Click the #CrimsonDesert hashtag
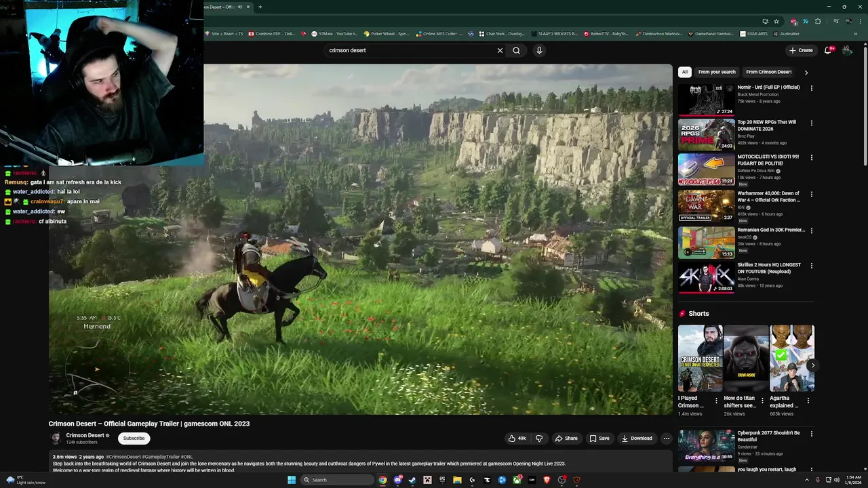868x488 pixels. tap(123, 457)
